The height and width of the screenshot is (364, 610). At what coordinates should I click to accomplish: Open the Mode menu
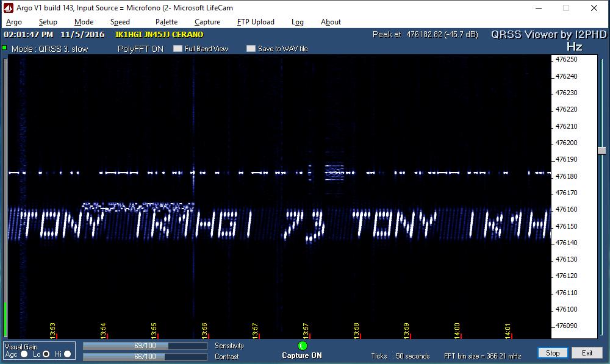click(84, 22)
